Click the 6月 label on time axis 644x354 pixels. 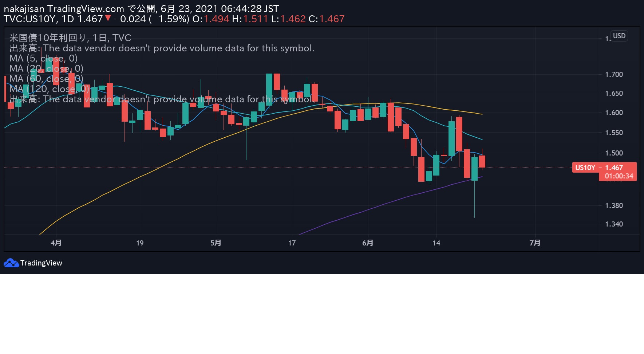pyautogui.click(x=368, y=243)
